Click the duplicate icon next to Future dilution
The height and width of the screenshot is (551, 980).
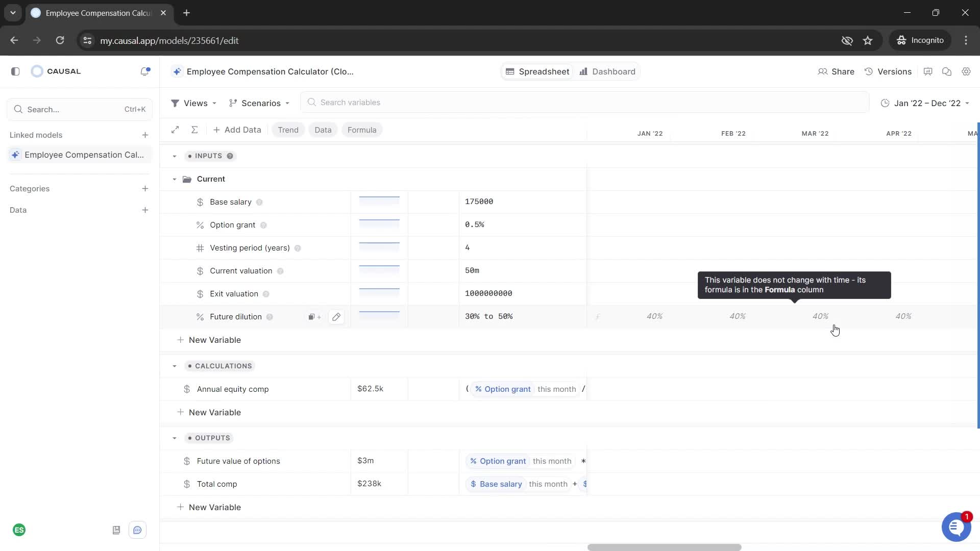tap(311, 317)
